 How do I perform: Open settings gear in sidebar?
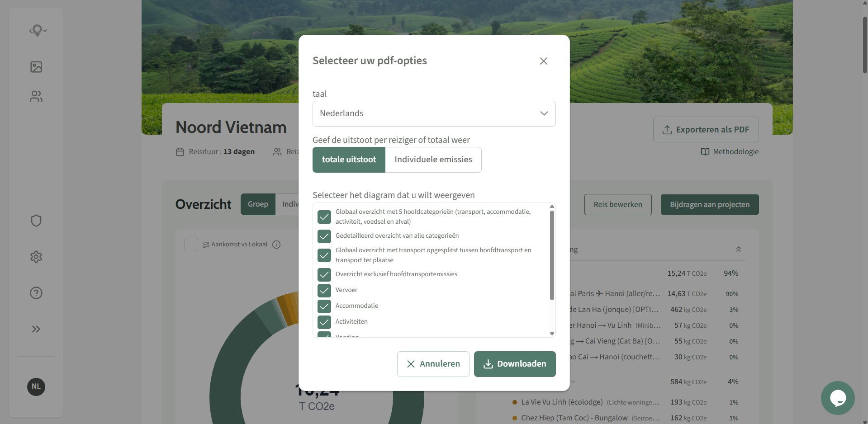click(x=36, y=257)
